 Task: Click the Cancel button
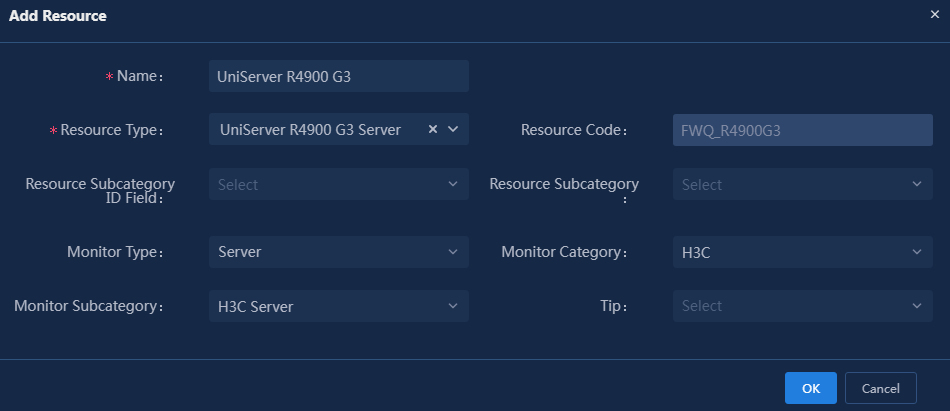[x=881, y=388]
